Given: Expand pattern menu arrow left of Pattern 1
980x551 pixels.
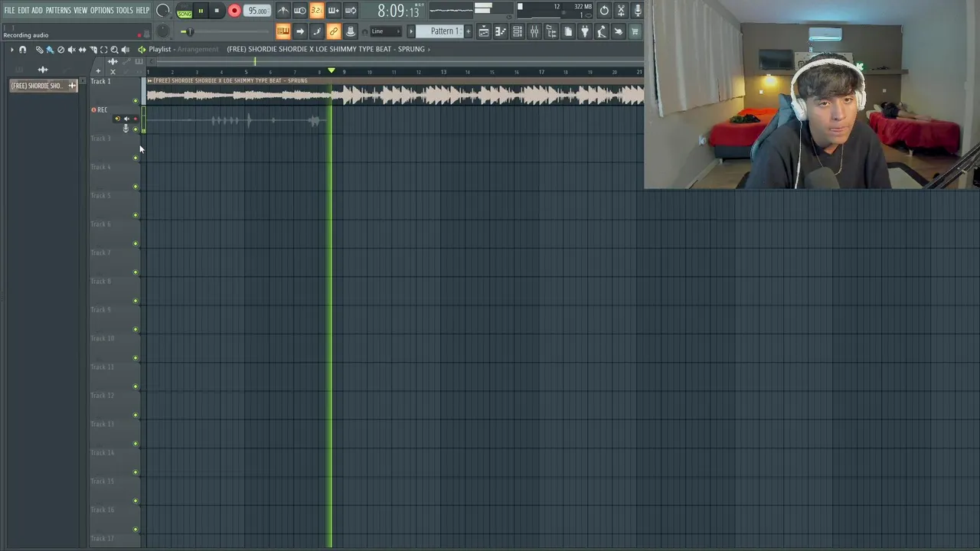Looking at the screenshot, I should click(411, 31).
